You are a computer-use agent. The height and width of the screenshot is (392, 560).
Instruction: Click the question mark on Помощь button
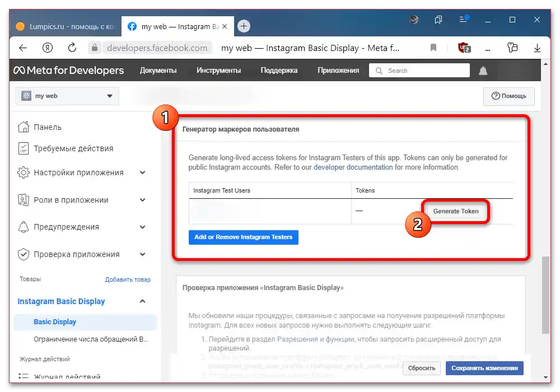point(495,96)
